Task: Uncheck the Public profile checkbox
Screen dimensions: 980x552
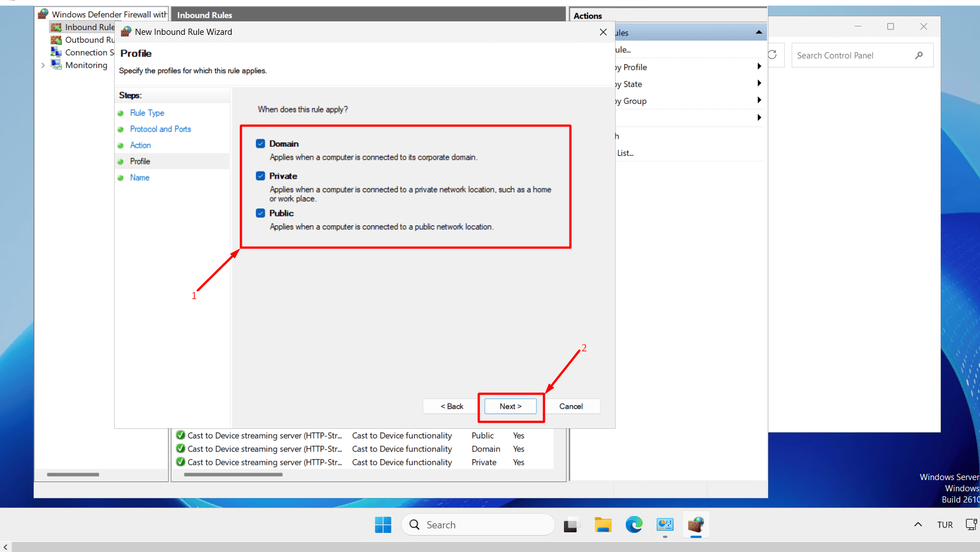Action: click(x=260, y=213)
